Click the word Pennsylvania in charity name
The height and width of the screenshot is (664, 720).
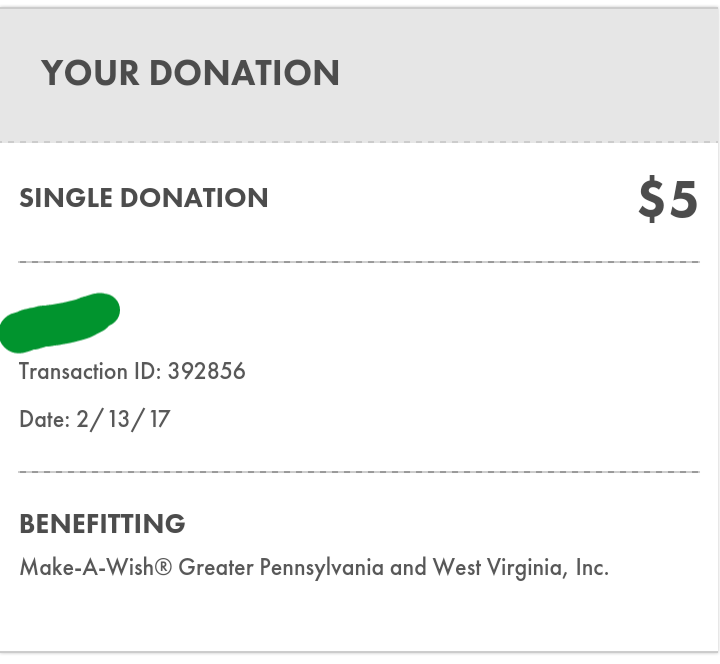(321, 568)
